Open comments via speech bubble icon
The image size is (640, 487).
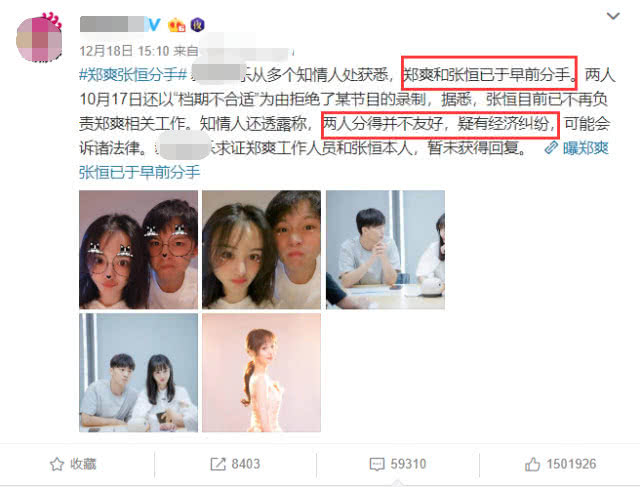pyautogui.click(x=377, y=464)
